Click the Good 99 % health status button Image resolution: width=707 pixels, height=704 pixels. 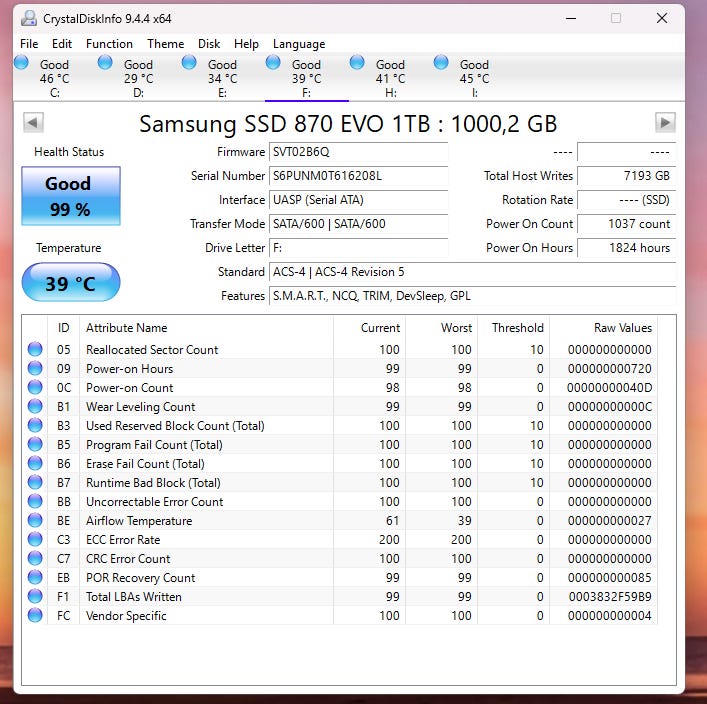(x=71, y=196)
